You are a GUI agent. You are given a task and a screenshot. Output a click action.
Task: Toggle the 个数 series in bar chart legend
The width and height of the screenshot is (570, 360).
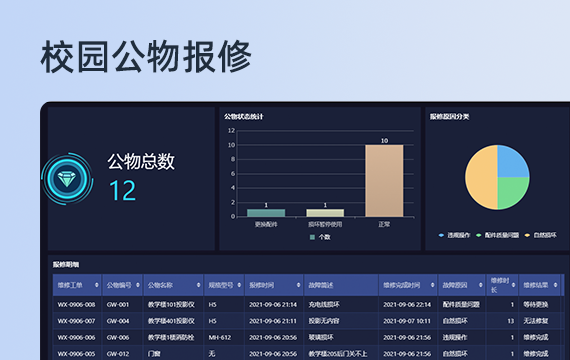[x=320, y=237]
